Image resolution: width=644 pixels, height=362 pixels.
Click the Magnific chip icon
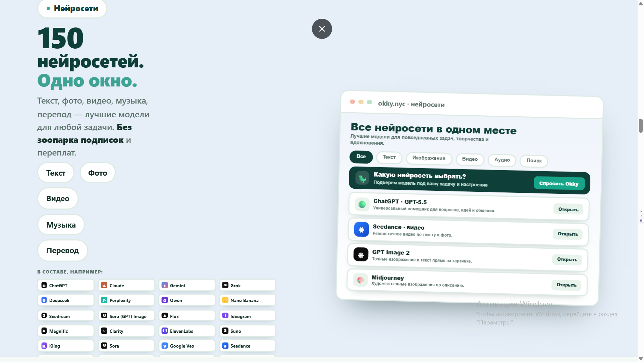(44, 331)
